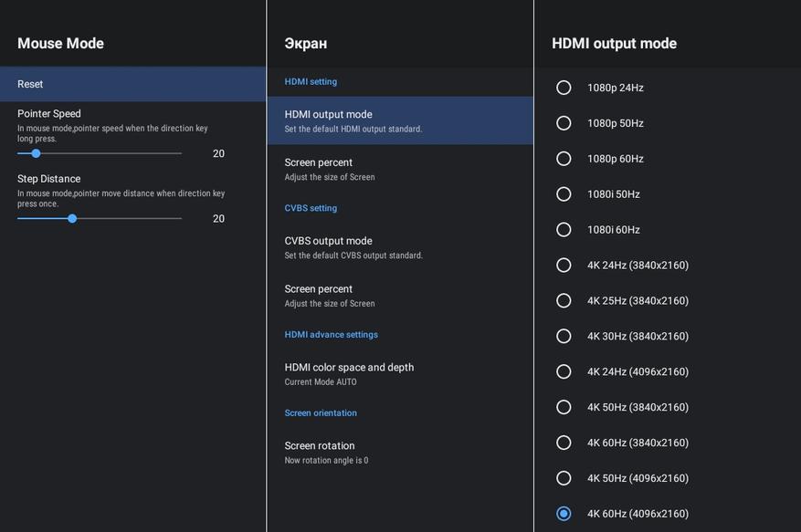This screenshot has width=801, height=532.
Task: Select 1080i 60Hz output mode
Action: click(564, 230)
